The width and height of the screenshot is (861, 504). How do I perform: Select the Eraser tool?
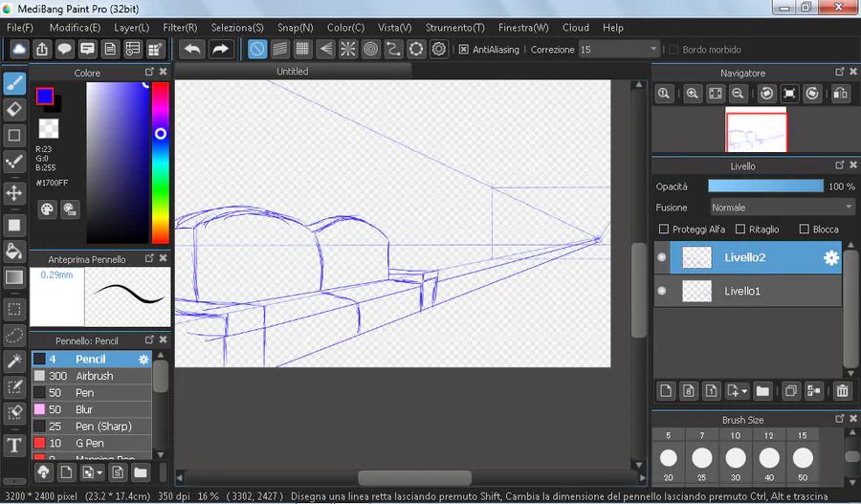(14, 109)
